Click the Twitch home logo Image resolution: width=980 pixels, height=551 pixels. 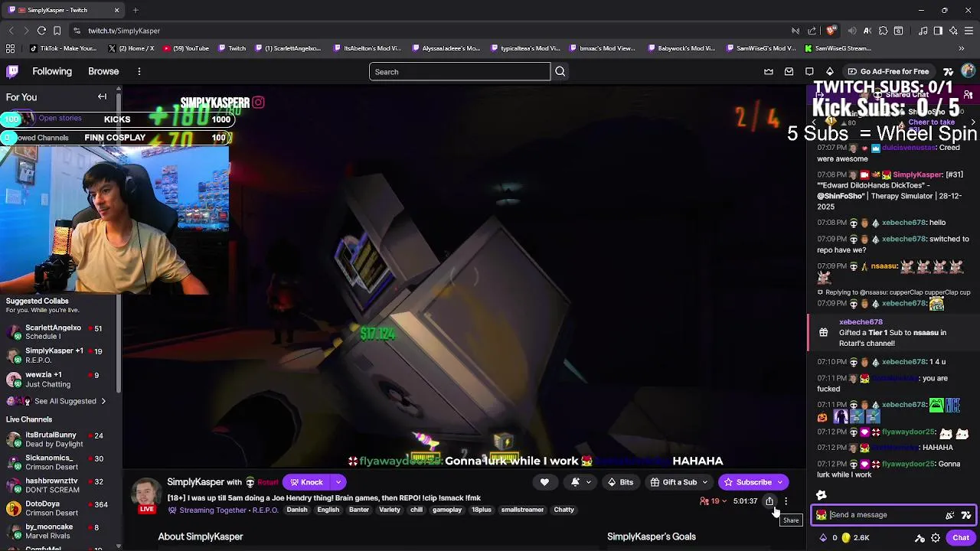(x=12, y=71)
